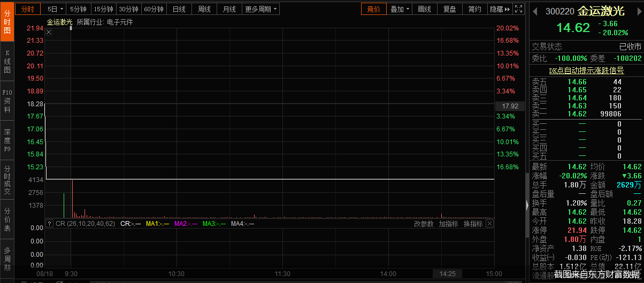
Task: Click the 复盘 replay button
Action: [449, 9]
